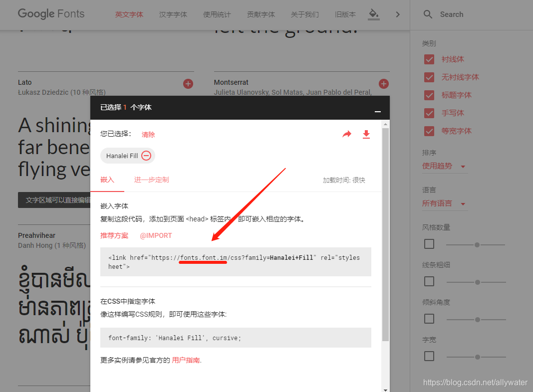The image size is (533, 392).
Task: Click the magnifier search icon
Action: [x=428, y=14]
